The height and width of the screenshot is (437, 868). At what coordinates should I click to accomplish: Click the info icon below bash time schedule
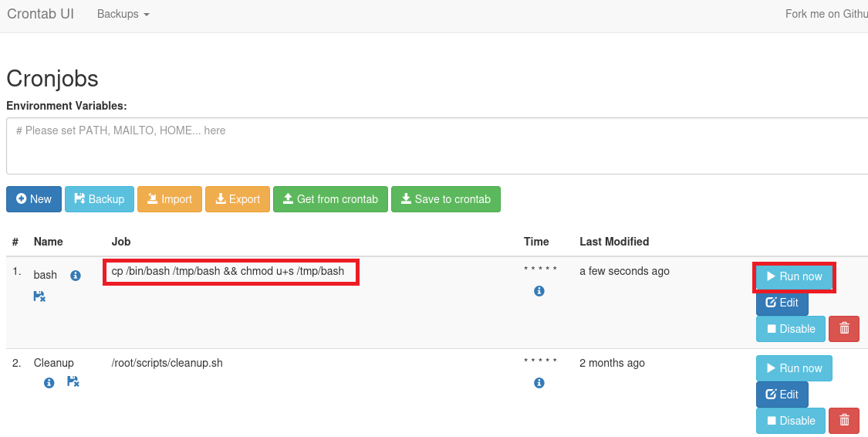click(x=539, y=291)
